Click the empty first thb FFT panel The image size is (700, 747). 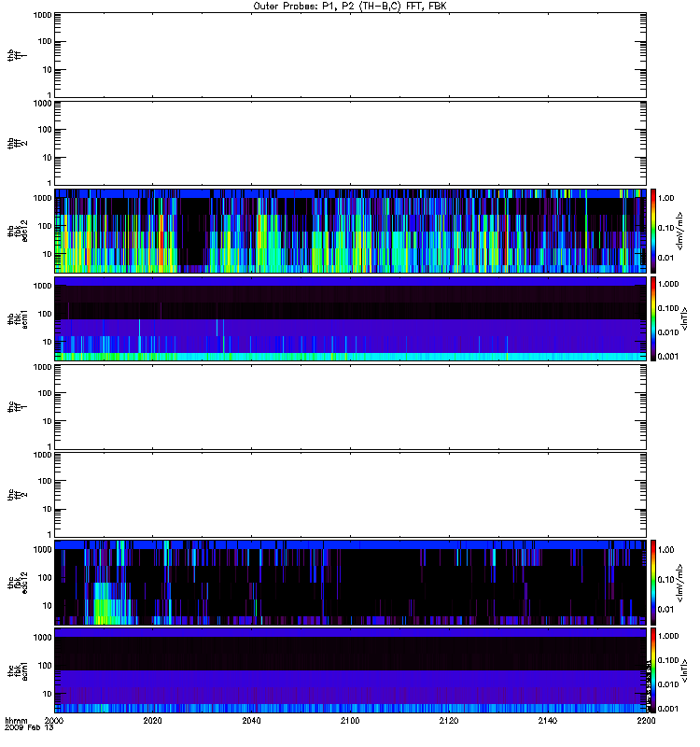point(349,54)
